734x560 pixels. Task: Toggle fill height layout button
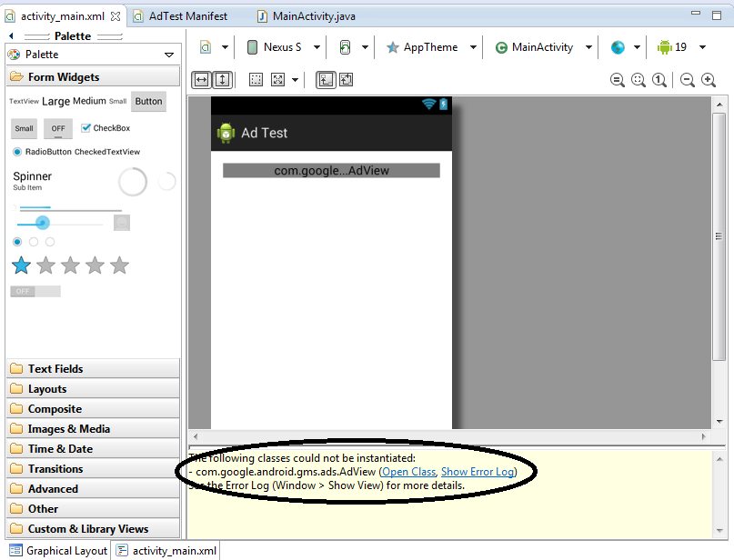pos(222,80)
